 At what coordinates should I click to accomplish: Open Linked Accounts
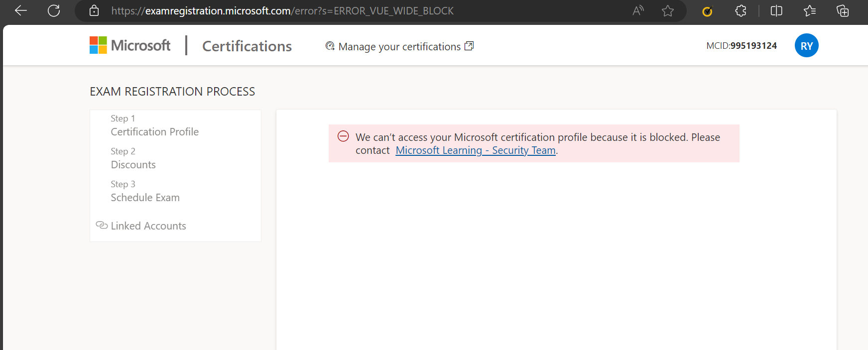pos(148,226)
